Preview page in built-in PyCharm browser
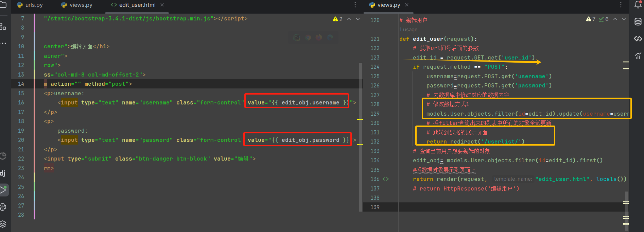 (297, 37)
